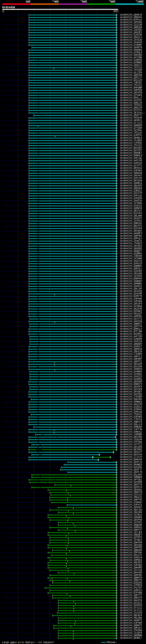Select the UniRef100_Q4U0E3 label
Screen dimensions: 146x644
click(x=131, y=32)
